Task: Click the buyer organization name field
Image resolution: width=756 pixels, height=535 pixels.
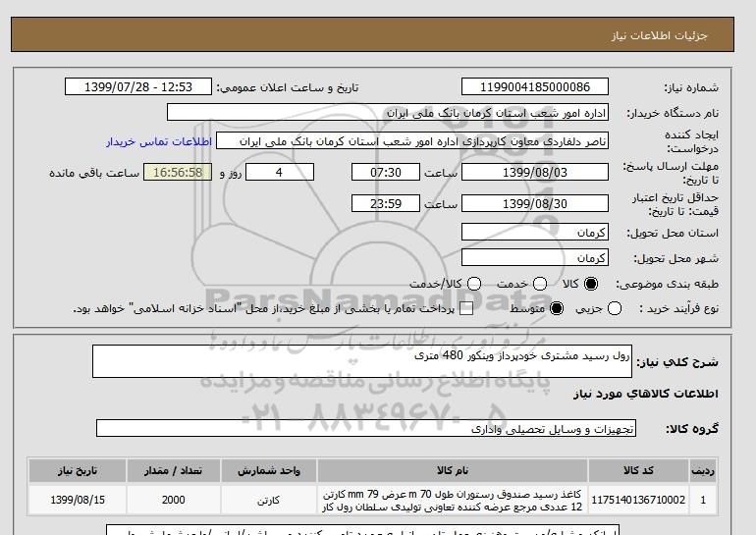Action: point(388,112)
